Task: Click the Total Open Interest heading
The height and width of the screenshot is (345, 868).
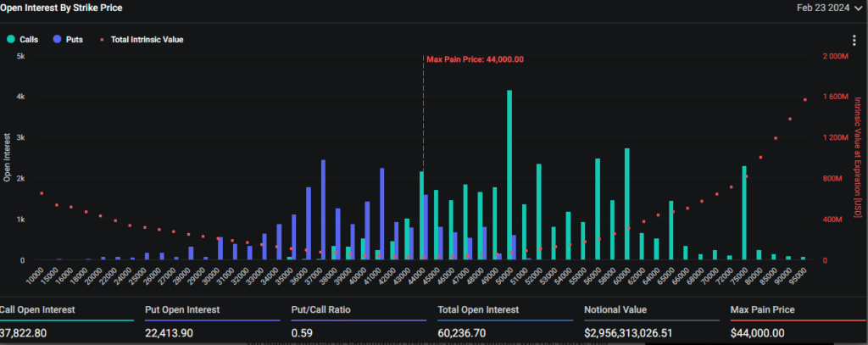Action: [x=478, y=309]
